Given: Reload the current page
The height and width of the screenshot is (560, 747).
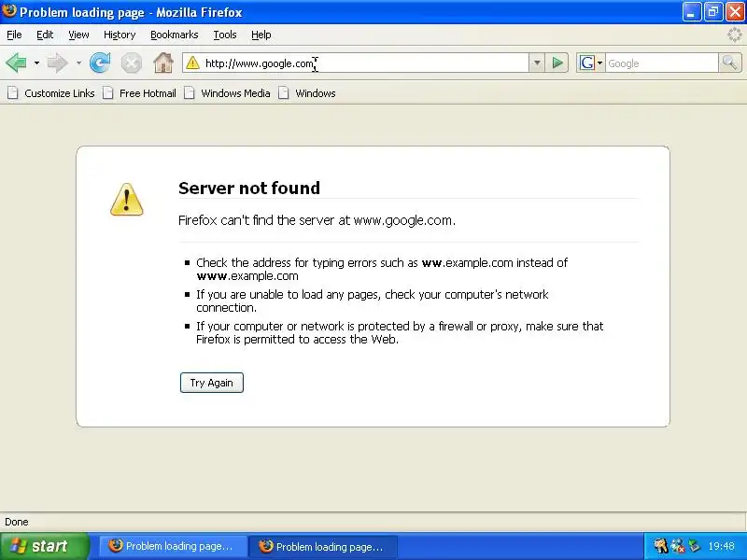Looking at the screenshot, I should click(x=100, y=63).
